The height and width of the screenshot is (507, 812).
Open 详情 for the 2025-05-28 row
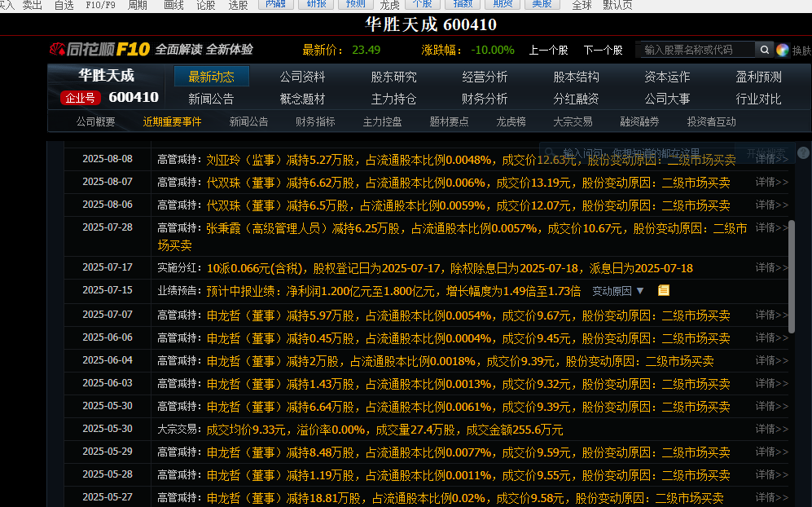pos(771,474)
